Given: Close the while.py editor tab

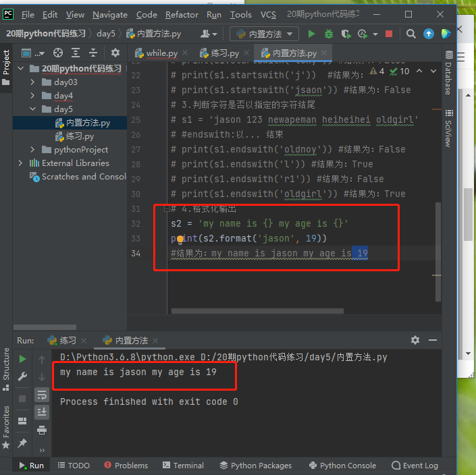Looking at the screenshot, I should (x=185, y=53).
